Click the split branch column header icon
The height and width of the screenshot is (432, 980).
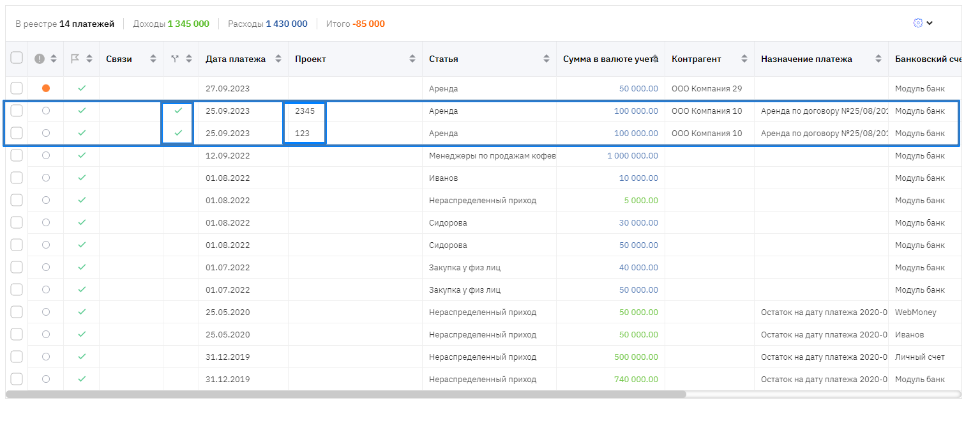tap(175, 59)
